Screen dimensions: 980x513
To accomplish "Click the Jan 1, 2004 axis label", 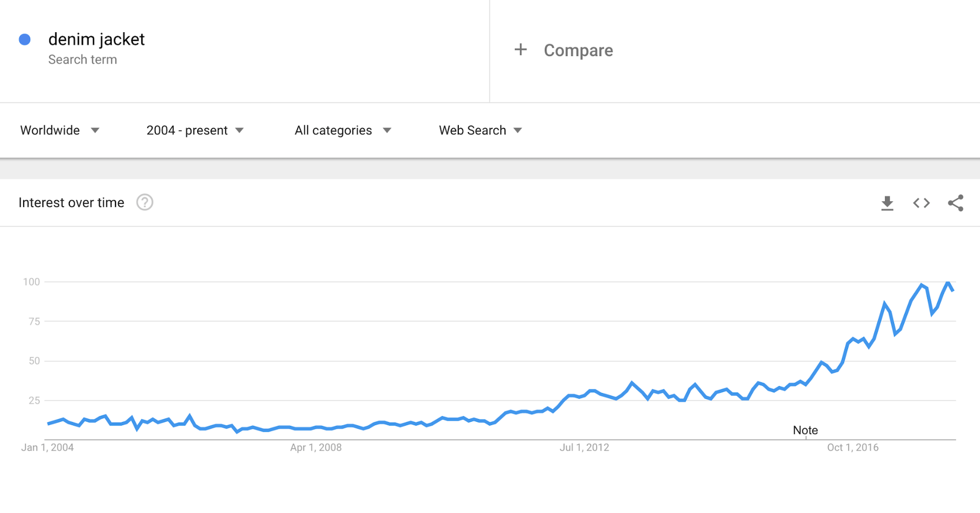I will 47,447.
